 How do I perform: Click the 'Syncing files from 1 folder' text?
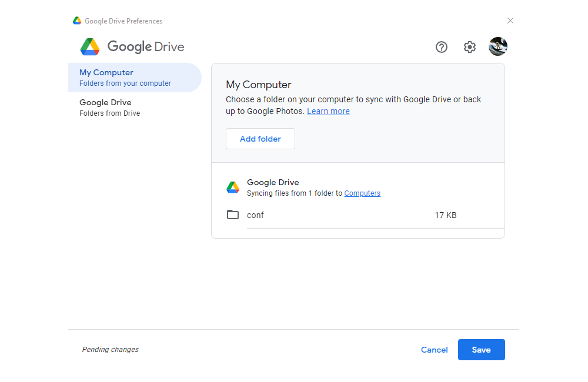[x=295, y=193]
